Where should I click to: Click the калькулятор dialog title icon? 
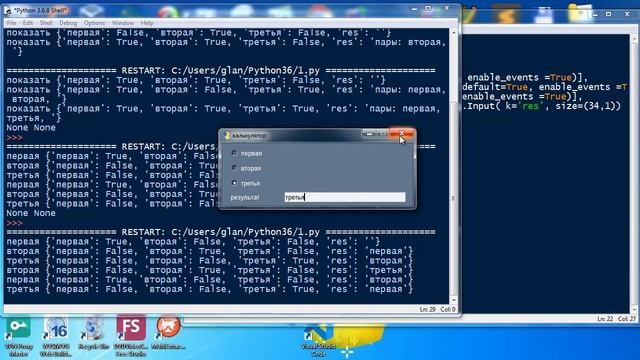[x=227, y=135]
